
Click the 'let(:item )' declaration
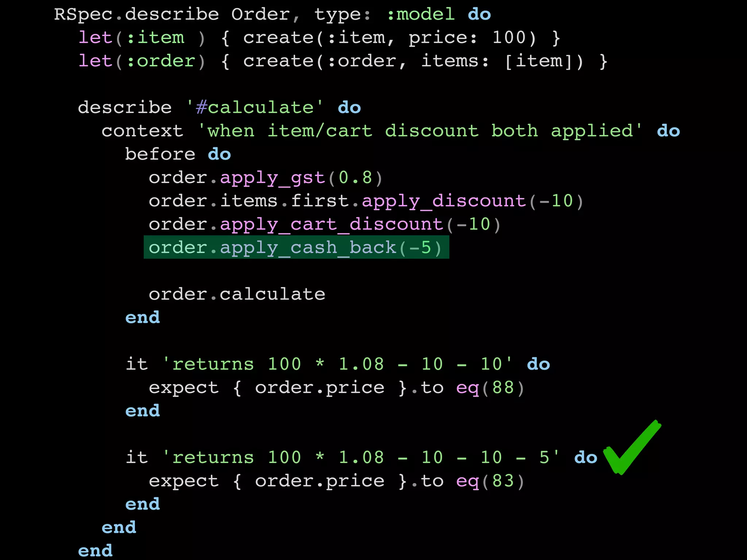click(x=142, y=38)
